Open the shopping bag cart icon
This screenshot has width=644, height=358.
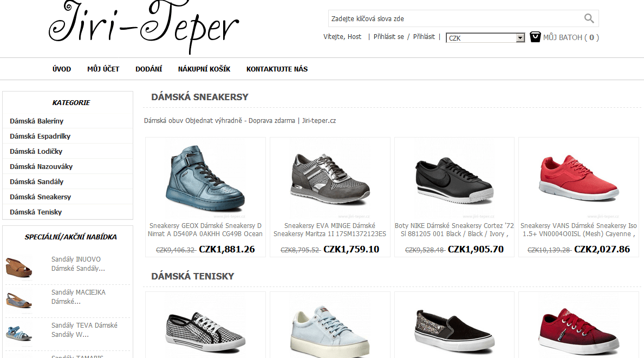[x=535, y=37]
